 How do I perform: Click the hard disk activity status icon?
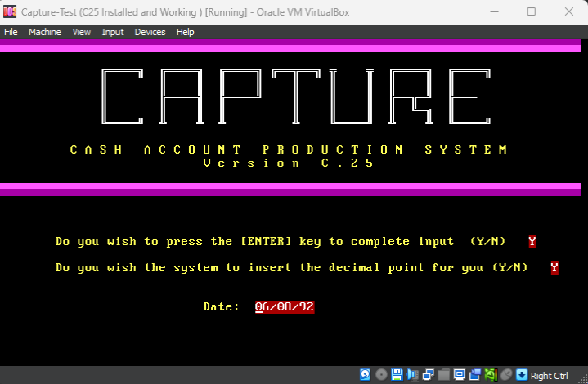pyautogui.click(x=365, y=375)
